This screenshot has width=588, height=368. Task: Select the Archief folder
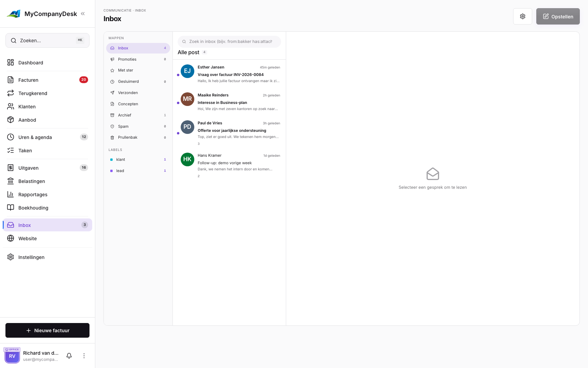coord(138,115)
